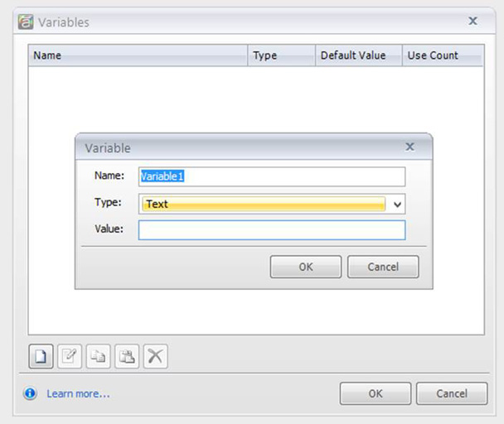This screenshot has width=504, height=424.
Task: Click the app icon in Variables title bar
Action: (27, 22)
